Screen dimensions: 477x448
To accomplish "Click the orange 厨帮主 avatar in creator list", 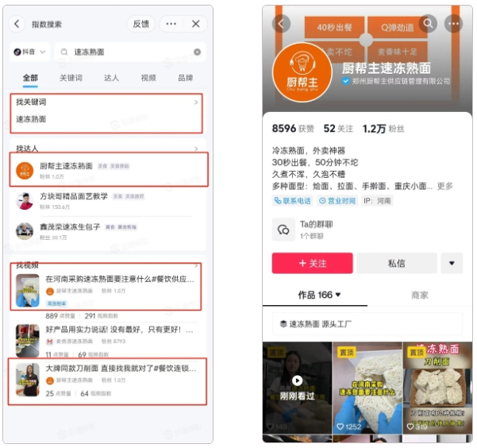I will click(25, 171).
